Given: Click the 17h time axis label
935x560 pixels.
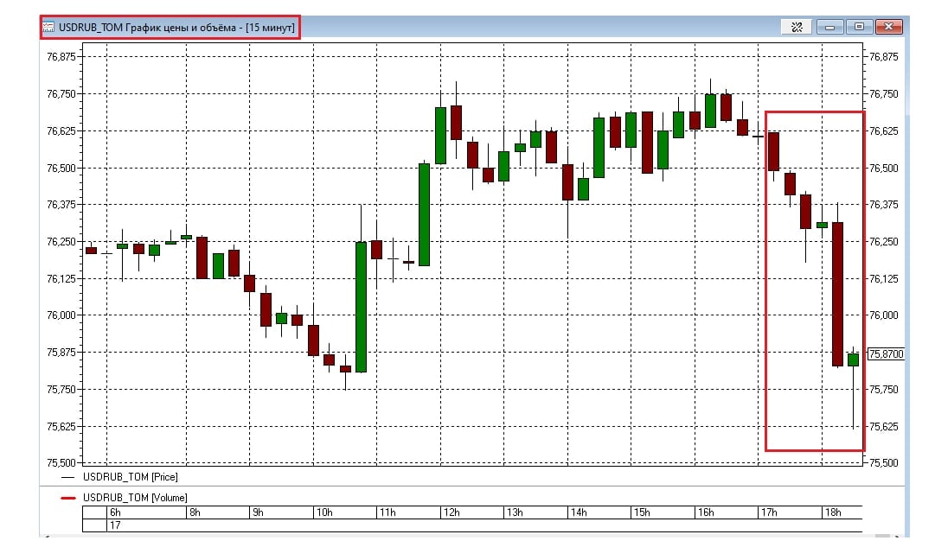Looking at the screenshot, I should (x=769, y=512).
